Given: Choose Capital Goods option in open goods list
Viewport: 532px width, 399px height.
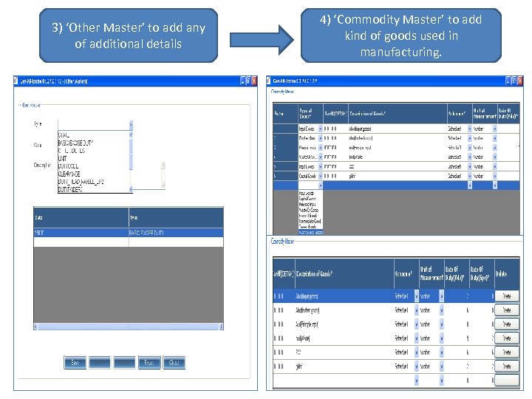Looking at the screenshot, I should tap(310, 199).
